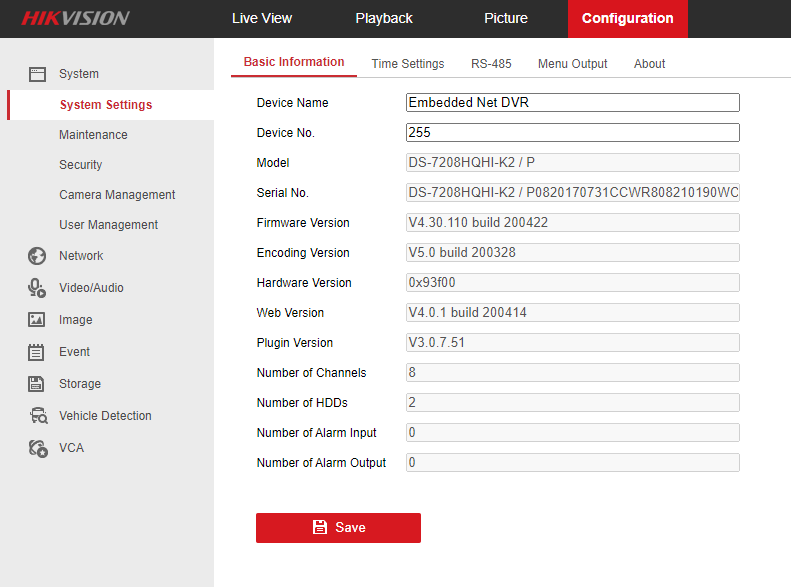
Task: Click the Storage floppy disk icon
Action: coord(37,384)
